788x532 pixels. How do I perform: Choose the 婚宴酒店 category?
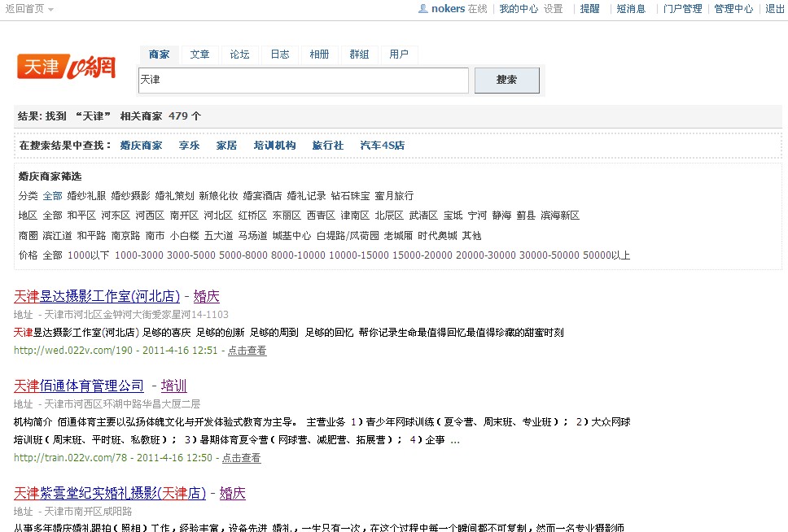[262, 196]
